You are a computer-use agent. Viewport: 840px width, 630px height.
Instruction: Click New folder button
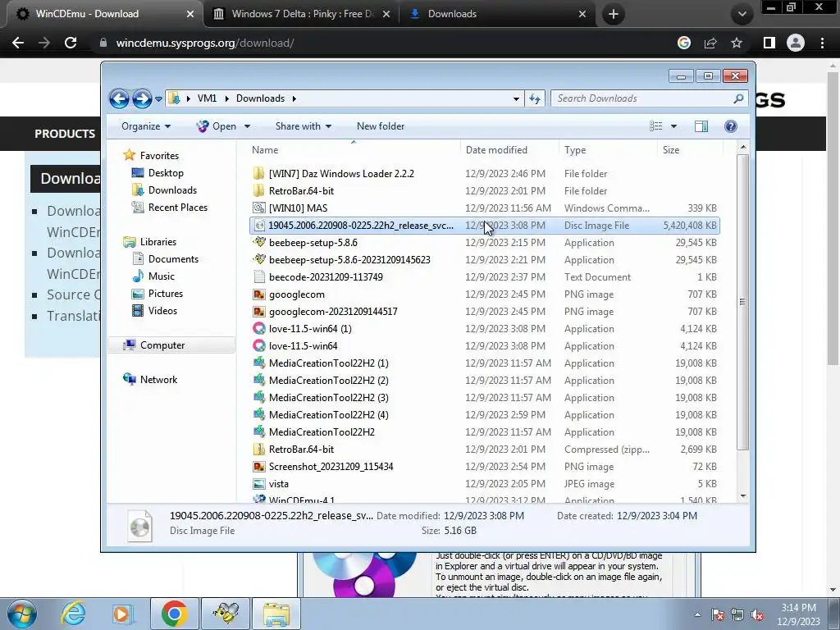[381, 126]
